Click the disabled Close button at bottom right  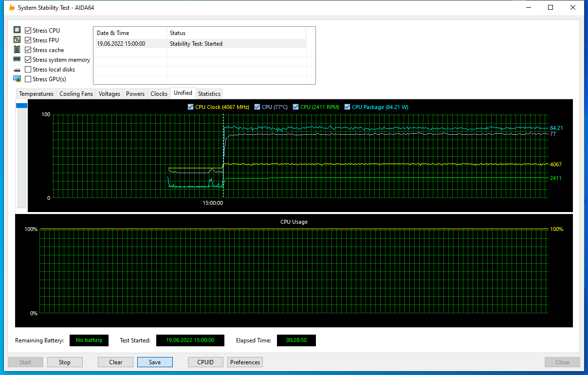click(562, 362)
